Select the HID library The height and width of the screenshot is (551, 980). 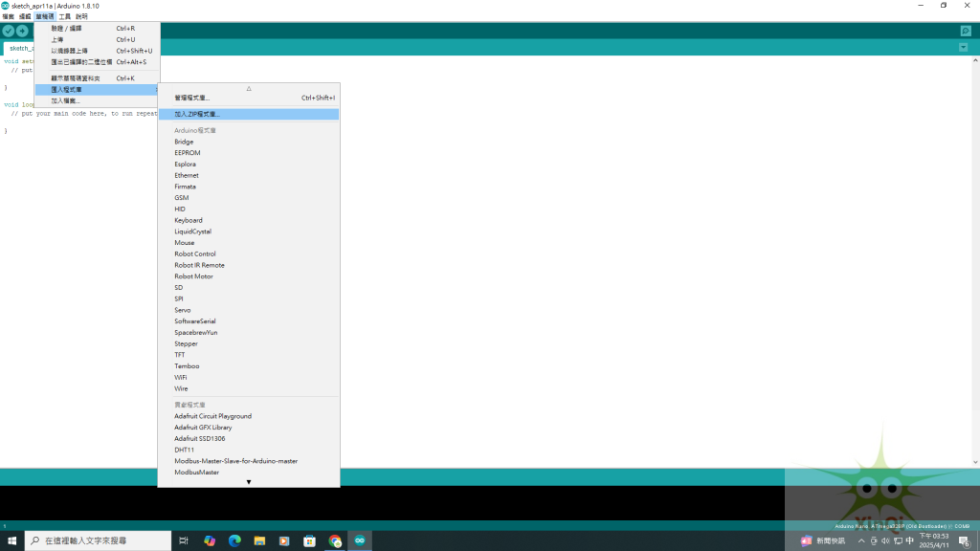tap(249, 209)
